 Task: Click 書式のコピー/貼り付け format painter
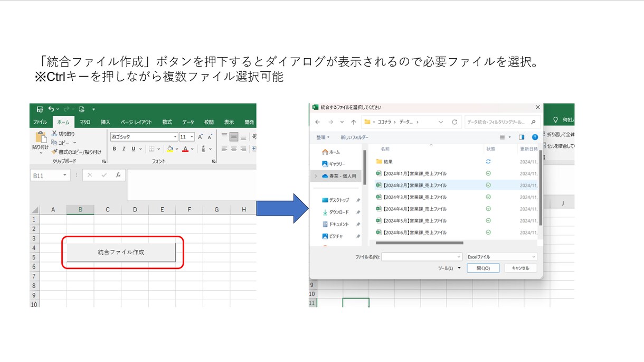[76, 152]
